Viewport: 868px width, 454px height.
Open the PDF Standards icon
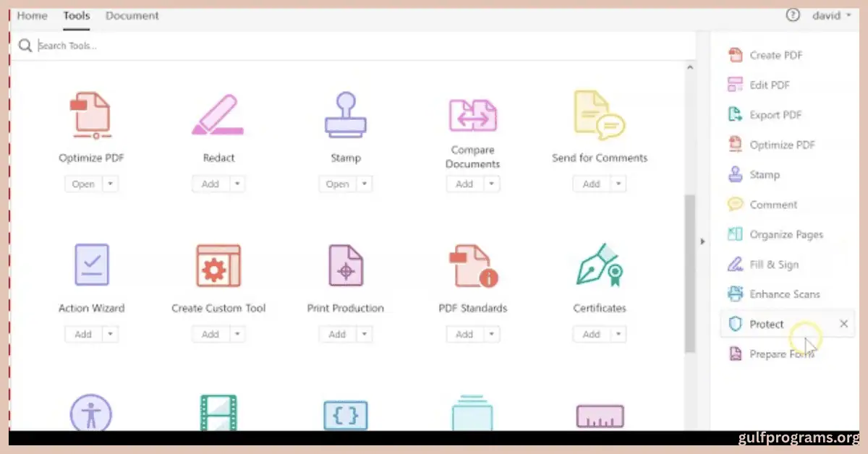pyautogui.click(x=472, y=265)
